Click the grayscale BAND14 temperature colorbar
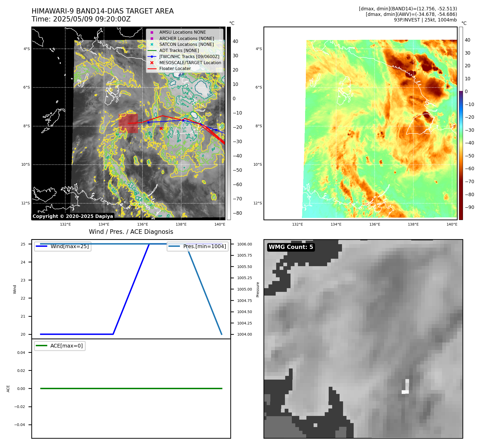The height and width of the screenshot is (448, 481). [229, 123]
